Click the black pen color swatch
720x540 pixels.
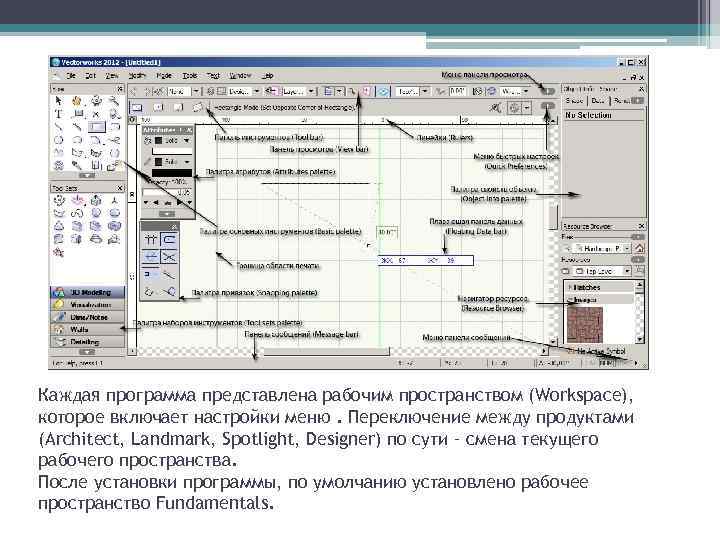(172, 173)
